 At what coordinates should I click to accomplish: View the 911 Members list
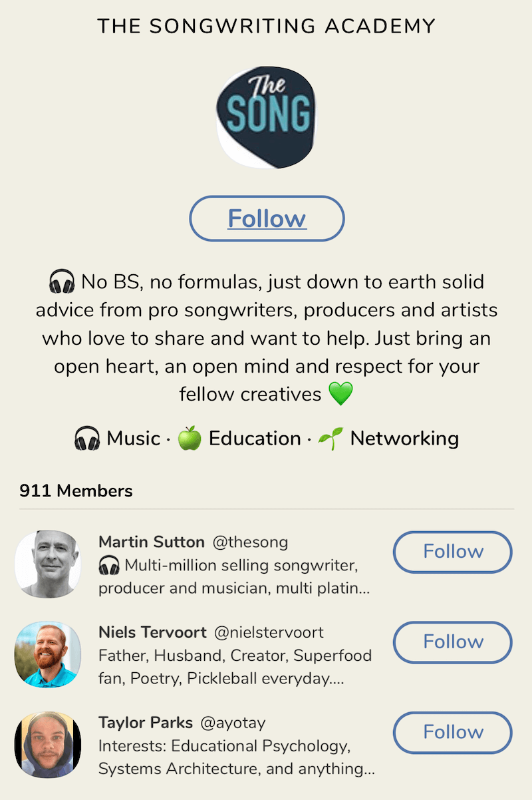pyautogui.click(x=76, y=491)
